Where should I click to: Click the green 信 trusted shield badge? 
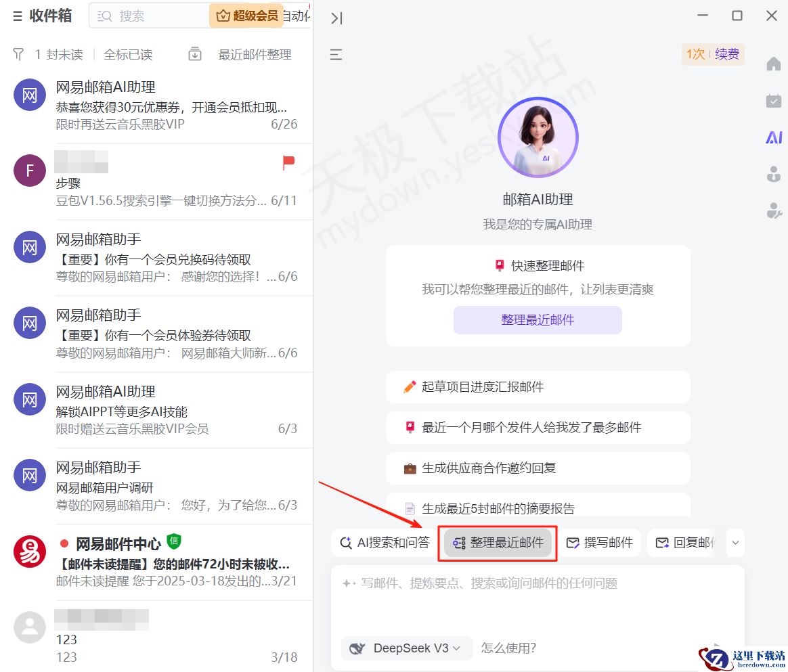(x=174, y=541)
